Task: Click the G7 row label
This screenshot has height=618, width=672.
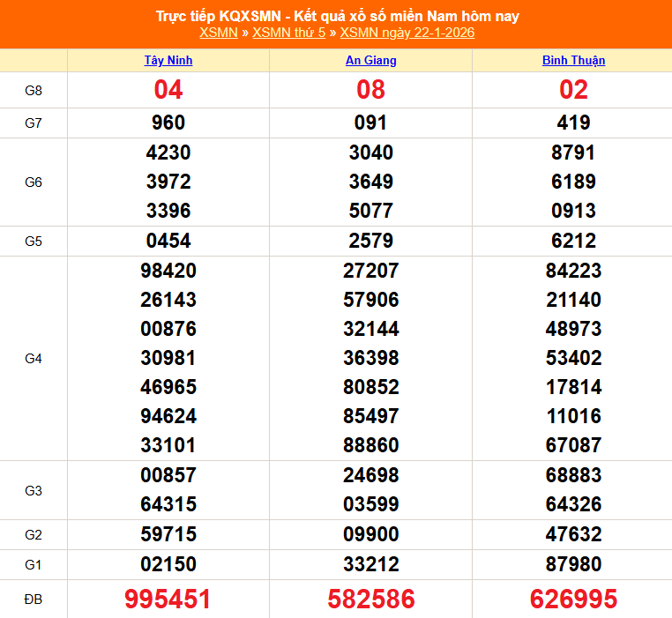Action: click(34, 123)
